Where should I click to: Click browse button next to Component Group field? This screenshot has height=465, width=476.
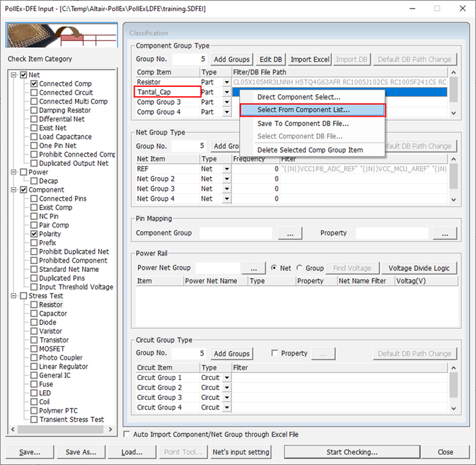tap(289, 233)
